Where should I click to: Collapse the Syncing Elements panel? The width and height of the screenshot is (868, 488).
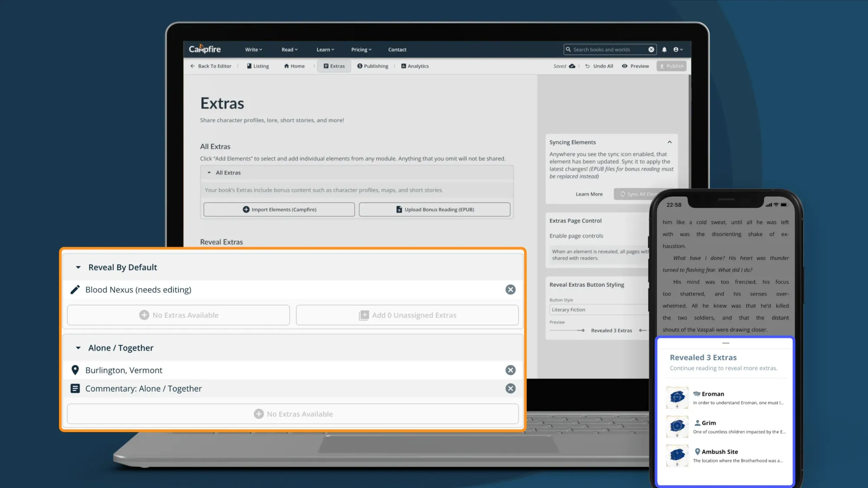669,142
